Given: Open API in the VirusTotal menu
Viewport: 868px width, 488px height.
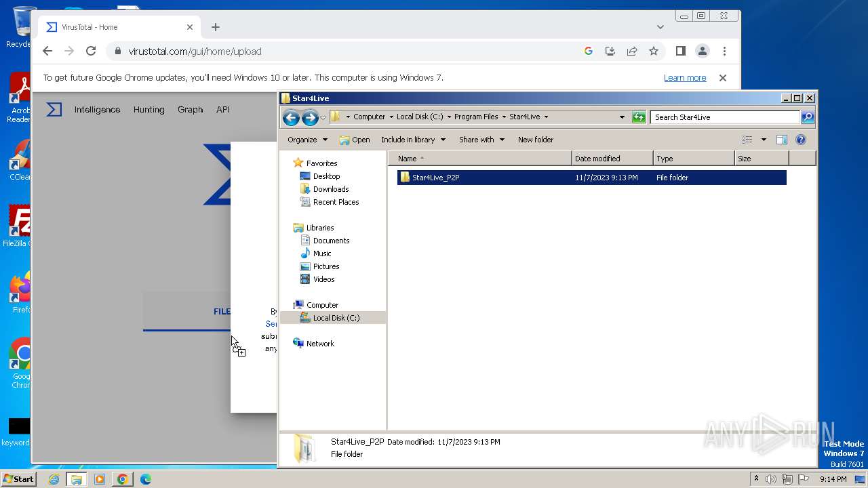Looking at the screenshot, I should 222,110.
